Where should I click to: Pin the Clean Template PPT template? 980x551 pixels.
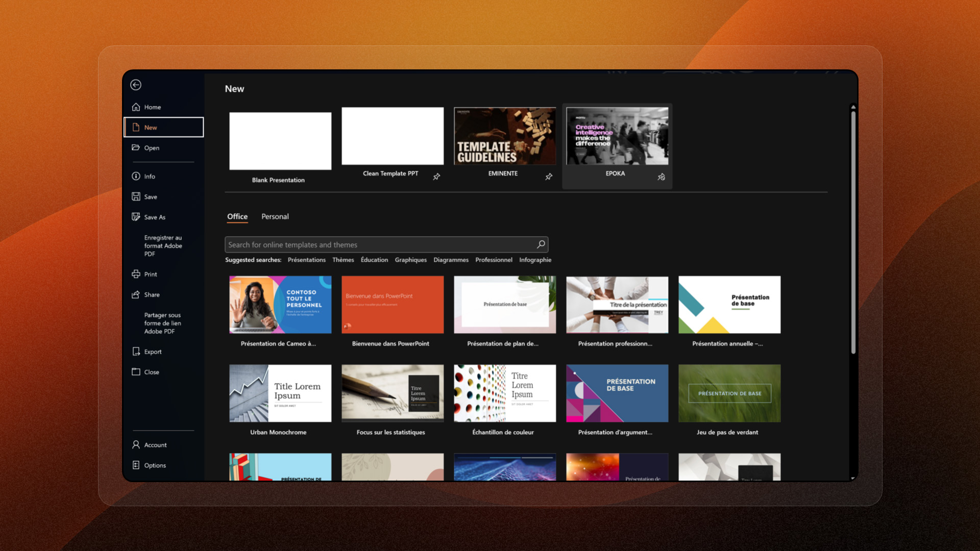point(436,177)
